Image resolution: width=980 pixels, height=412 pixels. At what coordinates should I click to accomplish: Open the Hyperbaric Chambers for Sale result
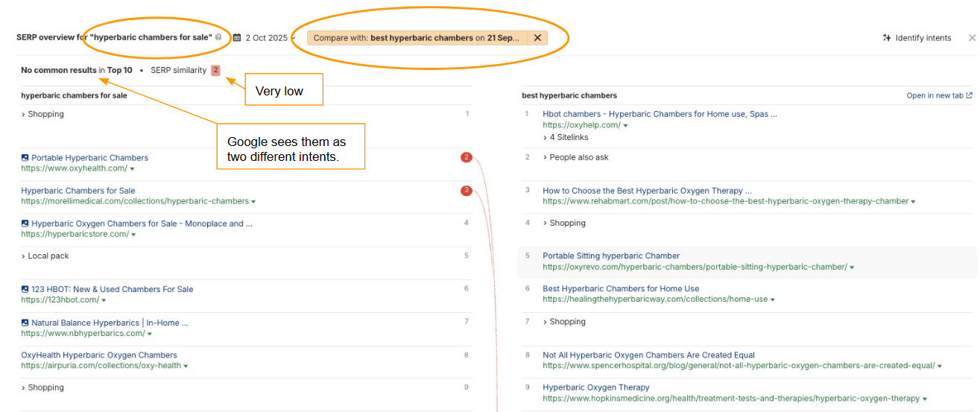(x=78, y=191)
